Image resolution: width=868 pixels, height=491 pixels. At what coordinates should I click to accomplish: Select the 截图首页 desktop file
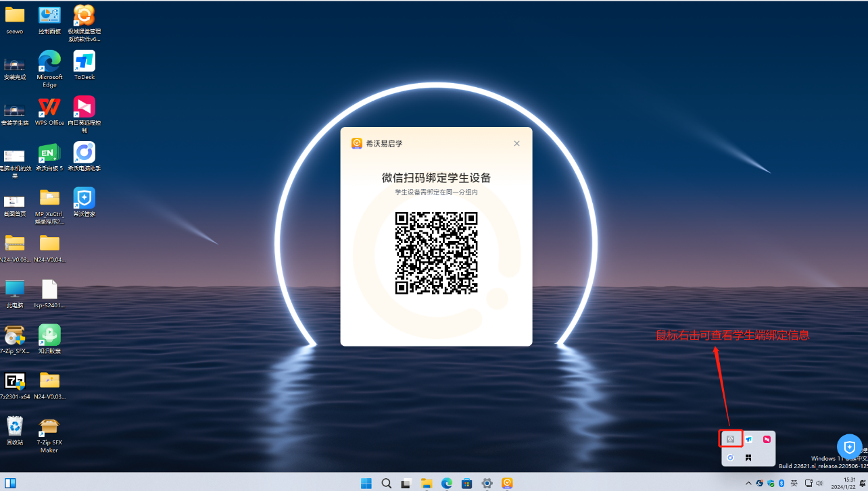pos(14,205)
